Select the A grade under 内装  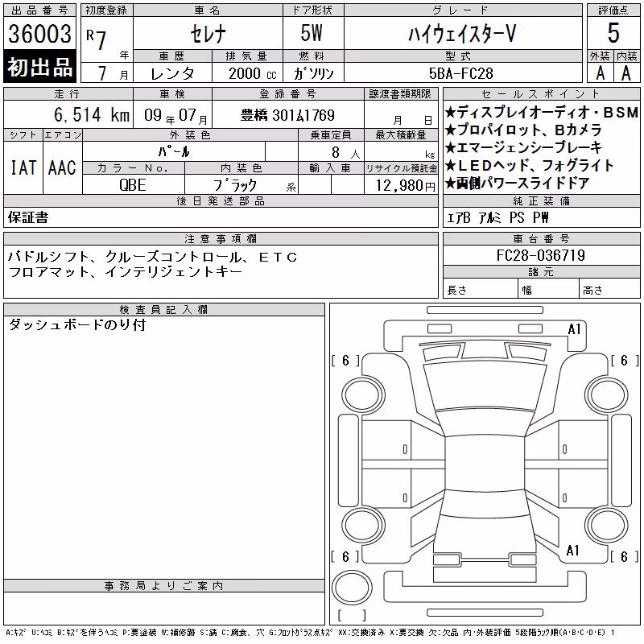point(626,73)
